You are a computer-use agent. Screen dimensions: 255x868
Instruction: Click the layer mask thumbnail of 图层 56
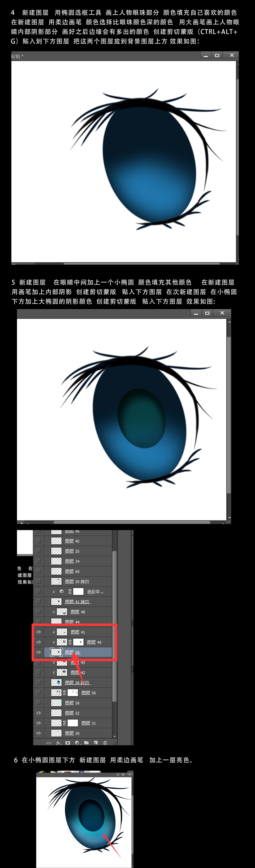[73, 693]
